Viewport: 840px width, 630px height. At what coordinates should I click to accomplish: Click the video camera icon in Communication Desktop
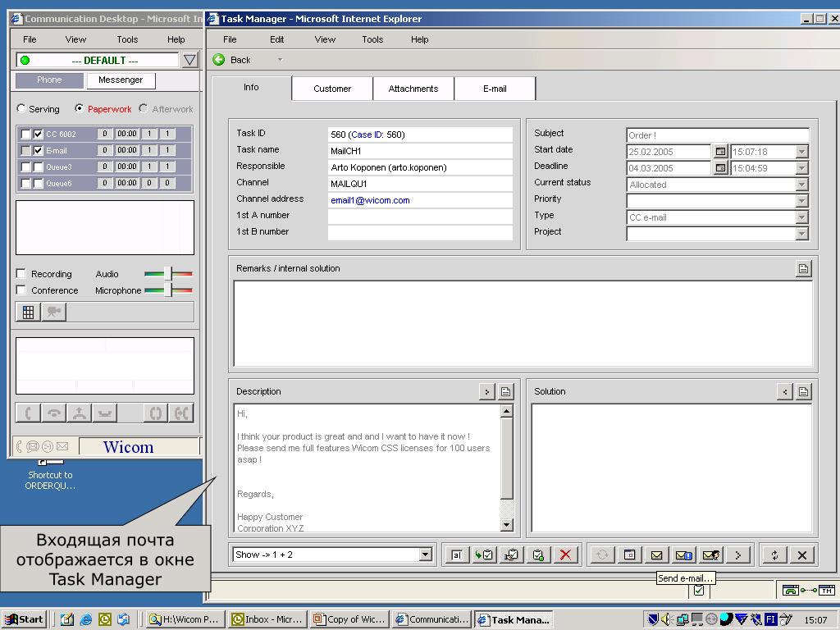click(53, 312)
